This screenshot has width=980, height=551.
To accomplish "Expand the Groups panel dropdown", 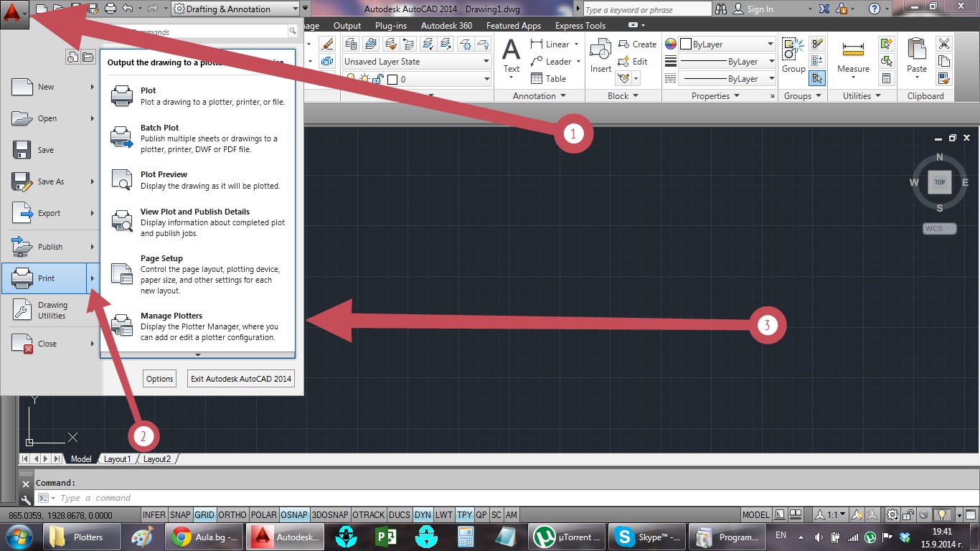I will tap(803, 95).
